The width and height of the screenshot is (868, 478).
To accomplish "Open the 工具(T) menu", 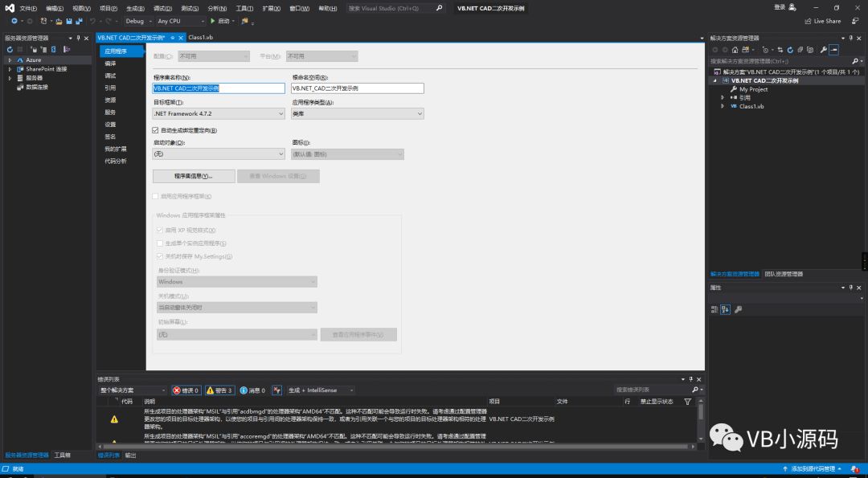I will coord(244,8).
